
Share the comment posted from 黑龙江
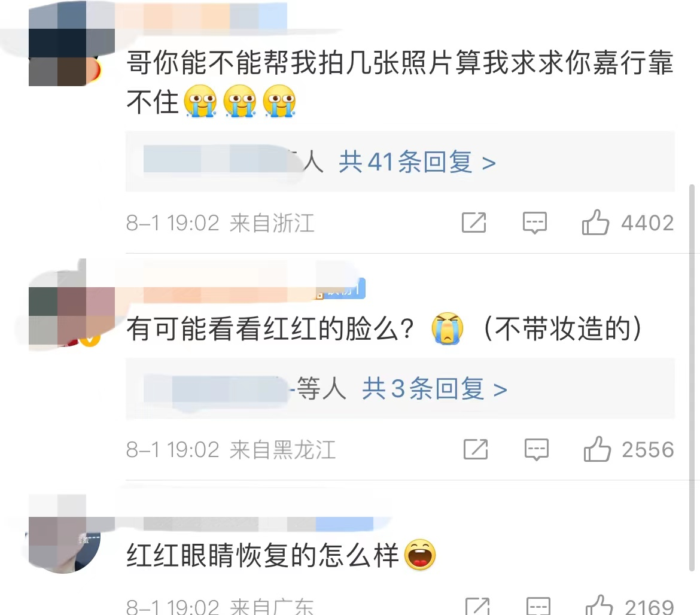click(476, 449)
